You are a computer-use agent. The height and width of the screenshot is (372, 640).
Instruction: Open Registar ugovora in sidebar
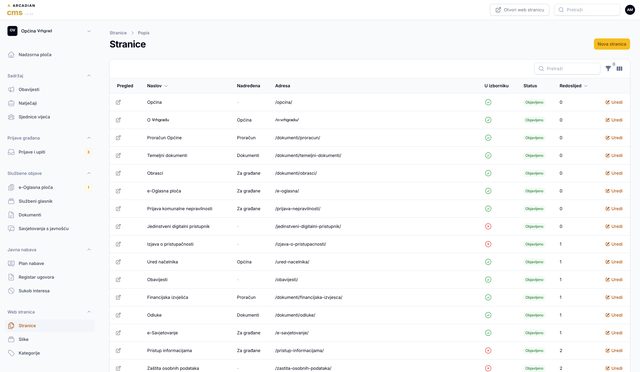point(49,277)
